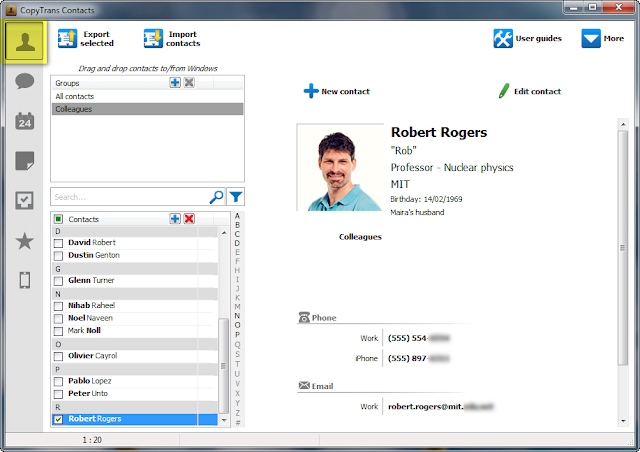Open the Messages speech bubble section

click(24, 81)
